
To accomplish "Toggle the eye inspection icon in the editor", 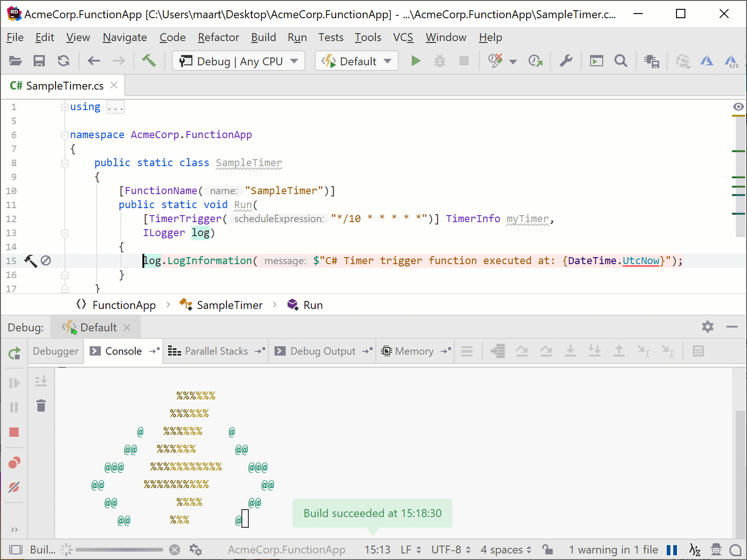I will pos(738,107).
